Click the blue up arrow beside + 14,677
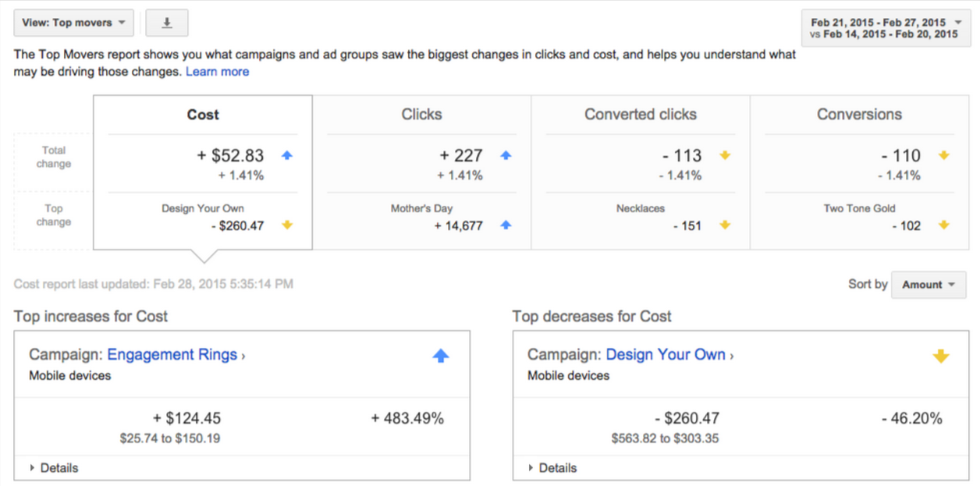 click(506, 225)
